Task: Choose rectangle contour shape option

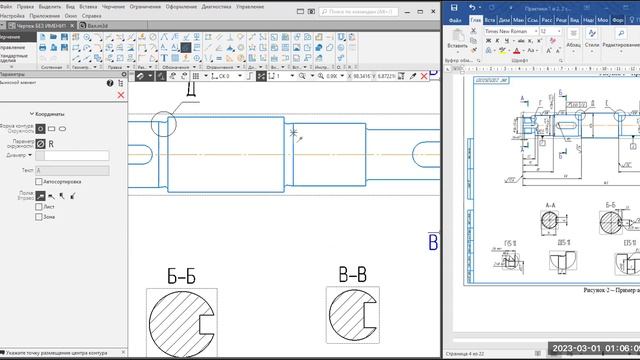Action: click(51, 129)
